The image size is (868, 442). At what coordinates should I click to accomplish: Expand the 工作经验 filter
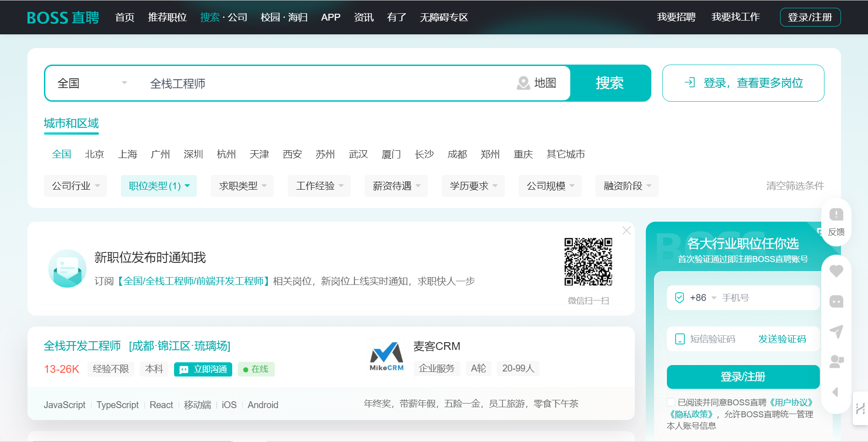(319, 186)
